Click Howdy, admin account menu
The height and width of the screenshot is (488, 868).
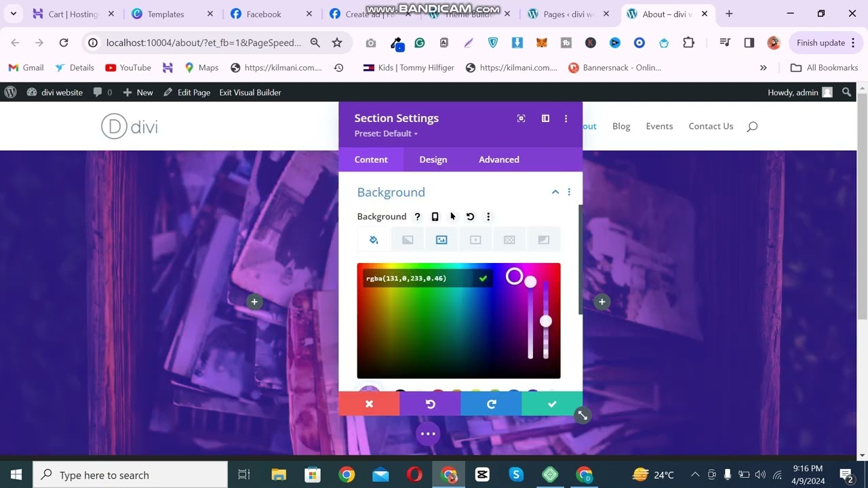[x=800, y=92]
